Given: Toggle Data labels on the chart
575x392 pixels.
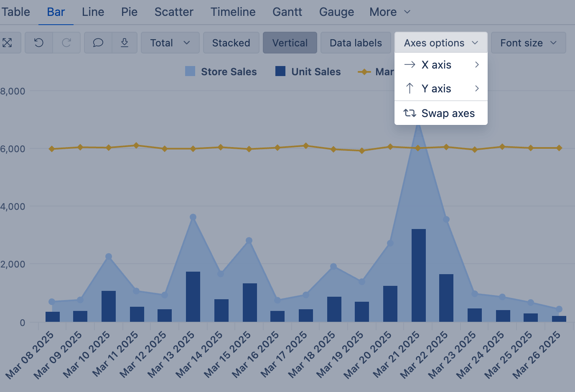Looking at the screenshot, I should click(356, 43).
